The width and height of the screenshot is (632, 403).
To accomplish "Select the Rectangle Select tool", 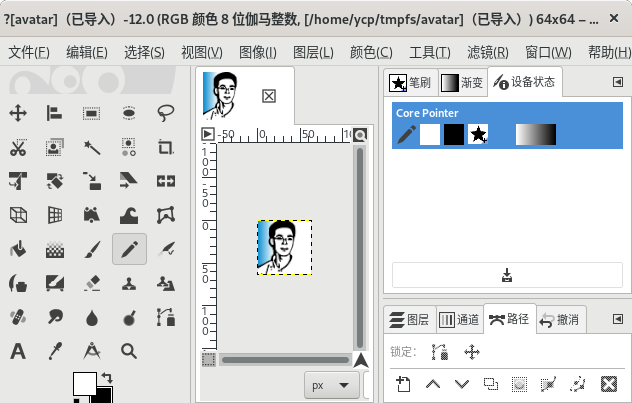I will pyautogui.click(x=92, y=113).
